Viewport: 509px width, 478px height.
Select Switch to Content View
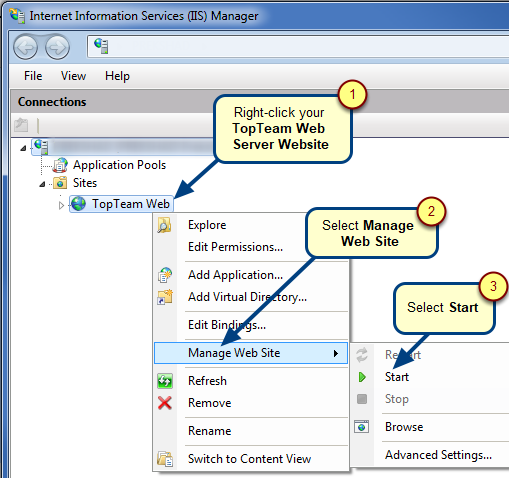[x=249, y=459]
